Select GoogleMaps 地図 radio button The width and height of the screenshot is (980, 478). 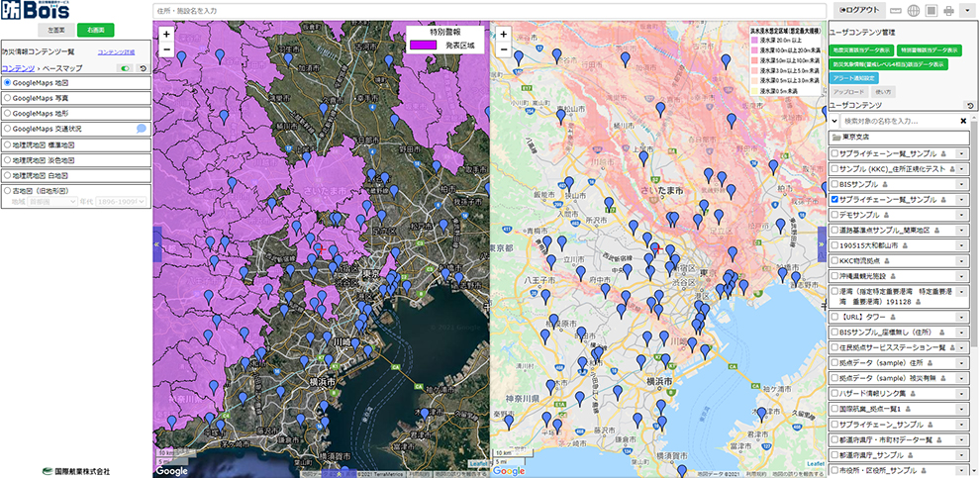click(x=8, y=82)
